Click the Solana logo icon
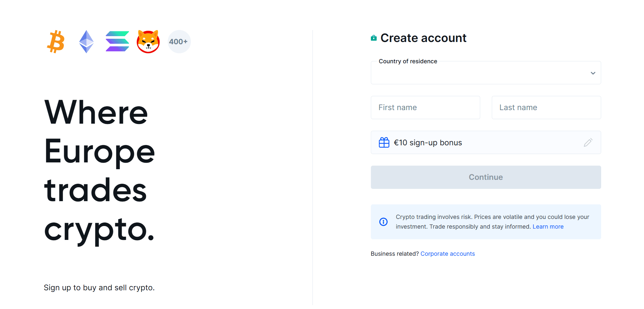The width and height of the screenshot is (644, 309). pos(117,41)
